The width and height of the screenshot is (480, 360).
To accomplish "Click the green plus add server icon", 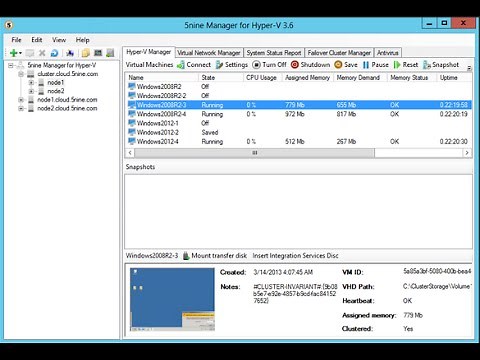I will pyautogui.click(x=13, y=53).
